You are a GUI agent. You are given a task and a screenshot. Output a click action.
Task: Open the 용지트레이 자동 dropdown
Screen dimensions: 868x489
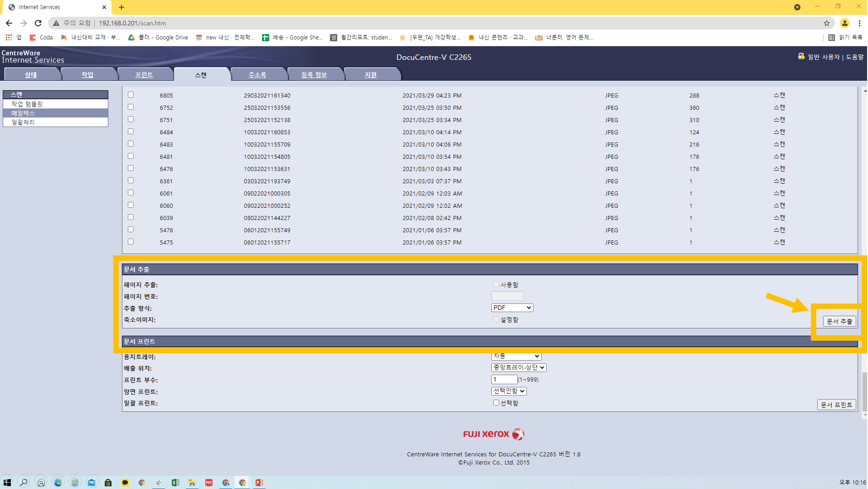[x=516, y=357]
